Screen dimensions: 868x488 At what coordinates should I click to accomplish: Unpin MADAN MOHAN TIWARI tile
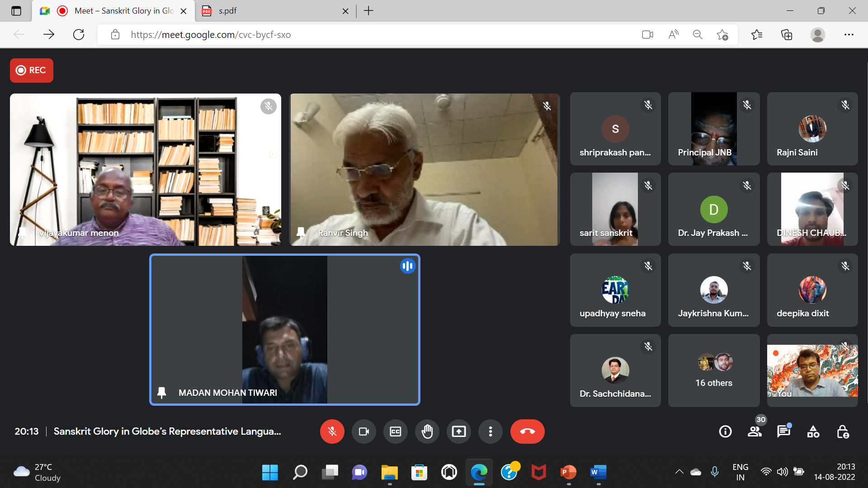tap(161, 392)
